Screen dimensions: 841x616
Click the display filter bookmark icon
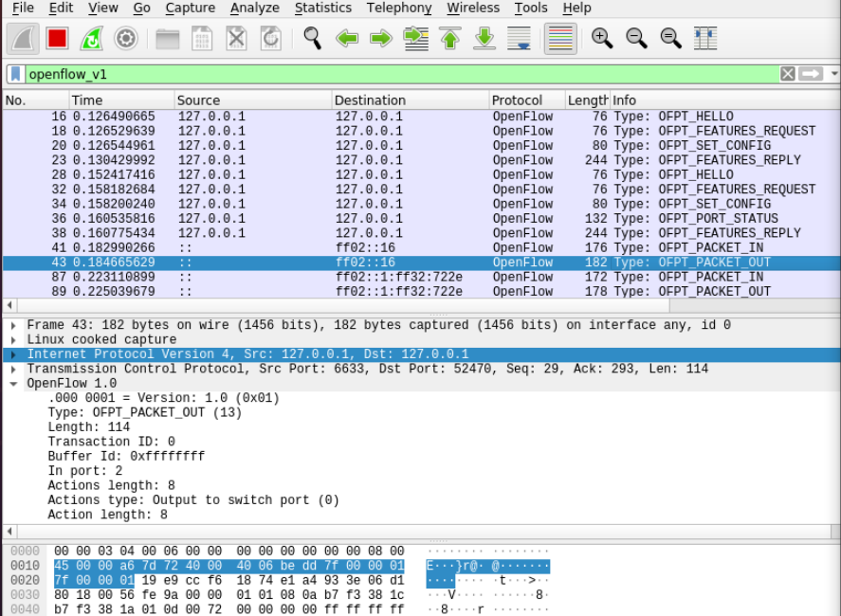tap(15, 74)
